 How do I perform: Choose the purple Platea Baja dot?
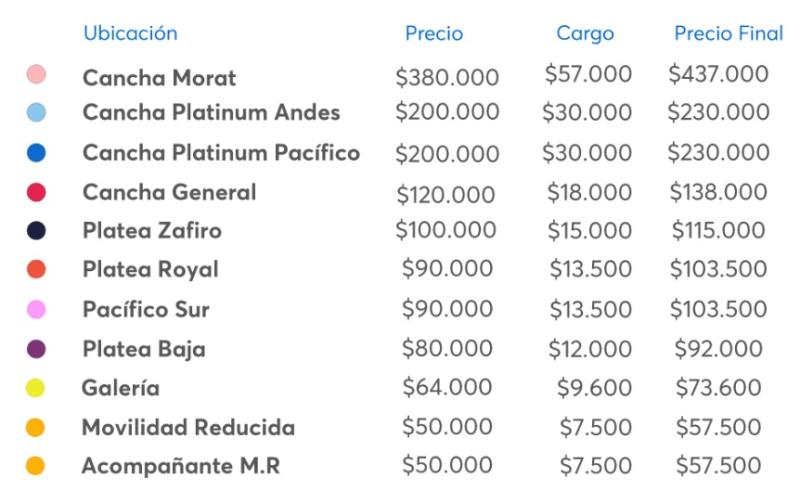[36, 349]
